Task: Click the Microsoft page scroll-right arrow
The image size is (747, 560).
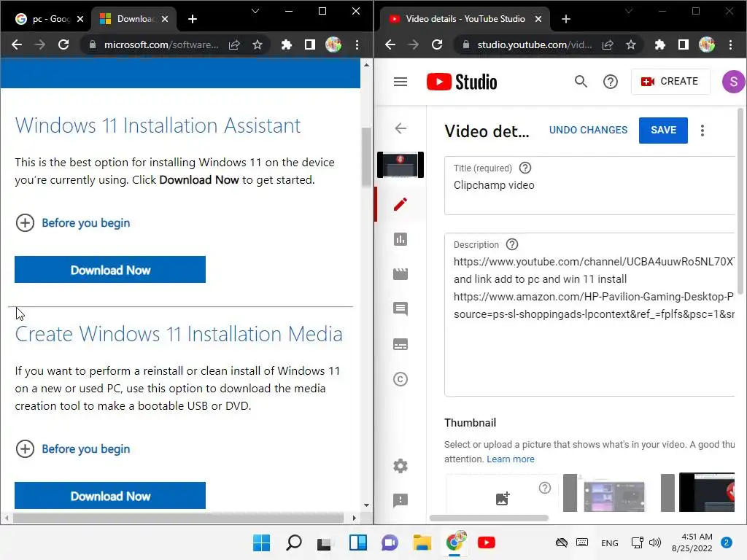Action: [x=354, y=518]
